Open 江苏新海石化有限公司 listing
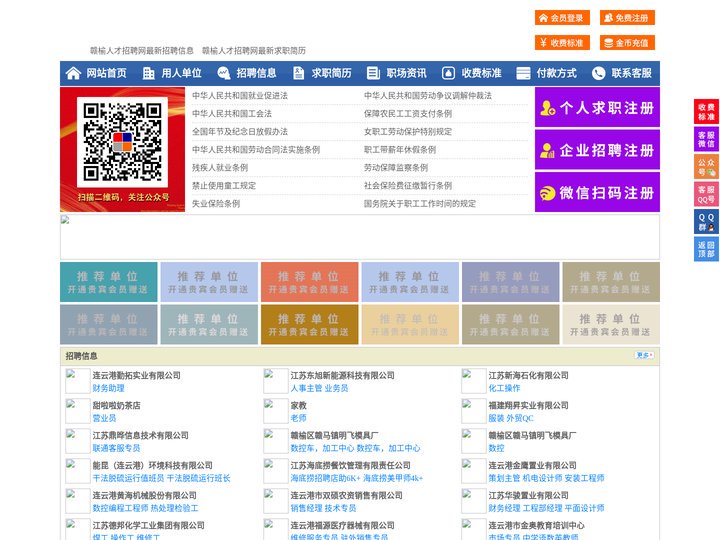The width and height of the screenshot is (720, 540). (529, 375)
